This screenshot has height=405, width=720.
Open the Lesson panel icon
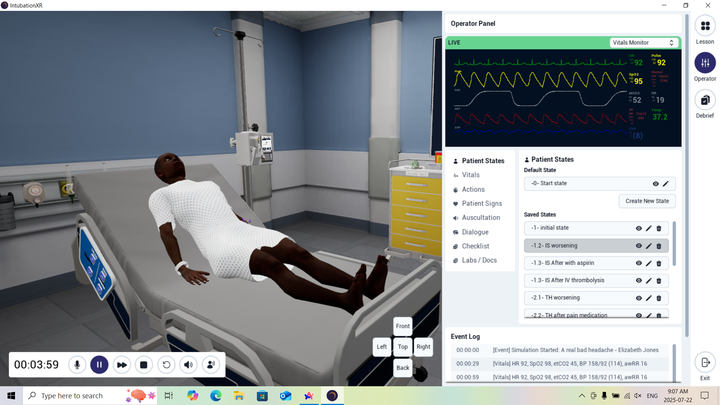pyautogui.click(x=705, y=26)
